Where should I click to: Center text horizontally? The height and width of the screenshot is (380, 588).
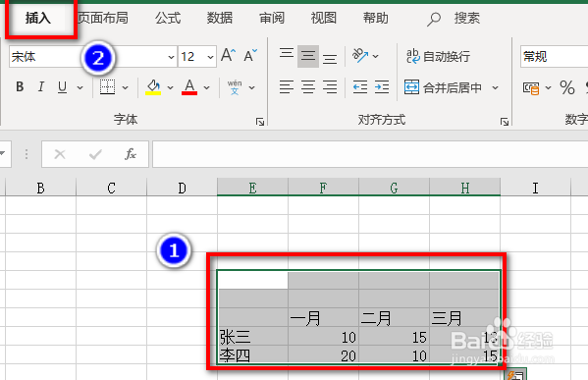pyautogui.click(x=308, y=87)
